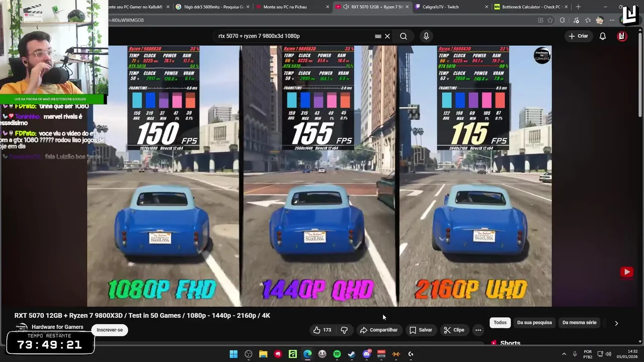Click the Criar button
The image size is (644, 362).
tap(578, 36)
